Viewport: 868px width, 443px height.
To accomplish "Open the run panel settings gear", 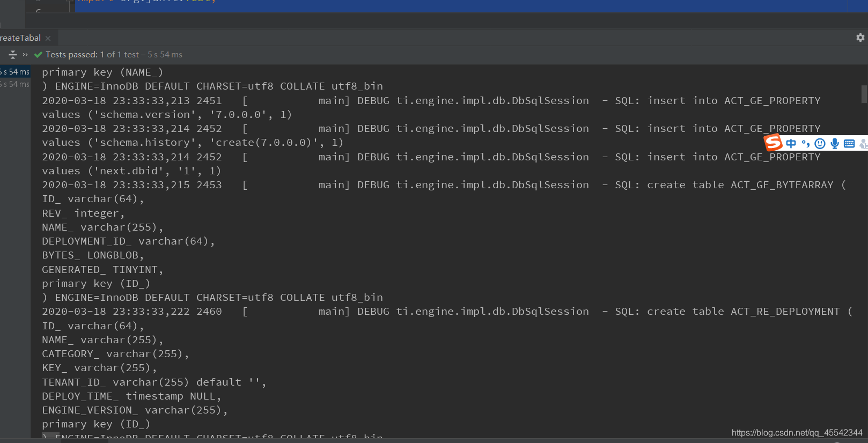I will coord(860,38).
